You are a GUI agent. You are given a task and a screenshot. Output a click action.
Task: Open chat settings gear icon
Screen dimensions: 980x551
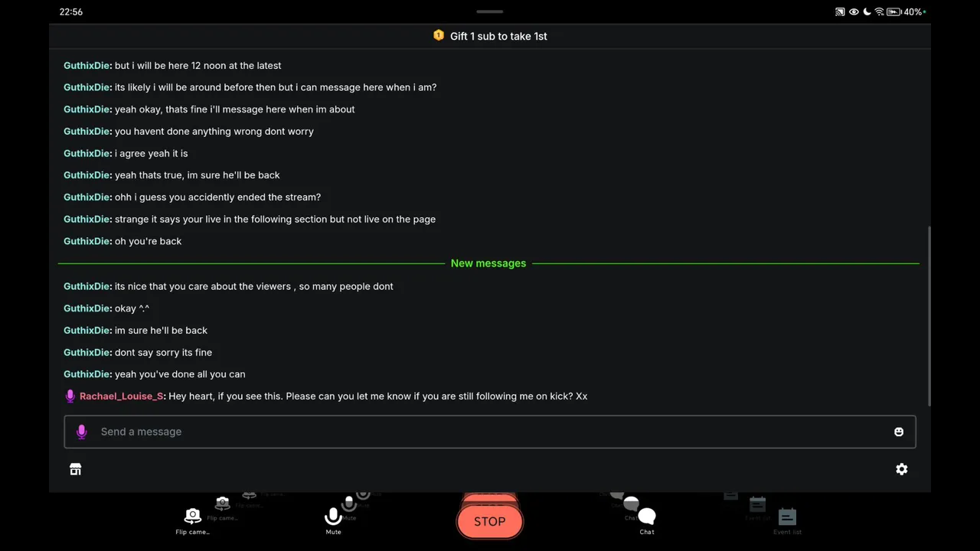pyautogui.click(x=902, y=469)
